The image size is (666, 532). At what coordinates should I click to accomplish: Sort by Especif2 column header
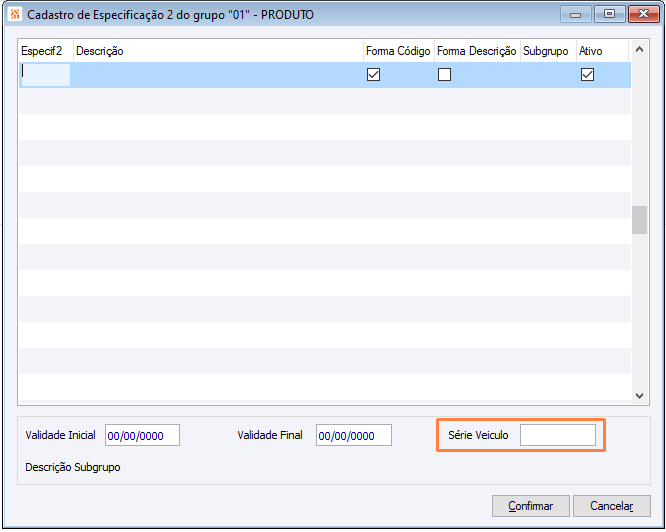(x=42, y=51)
